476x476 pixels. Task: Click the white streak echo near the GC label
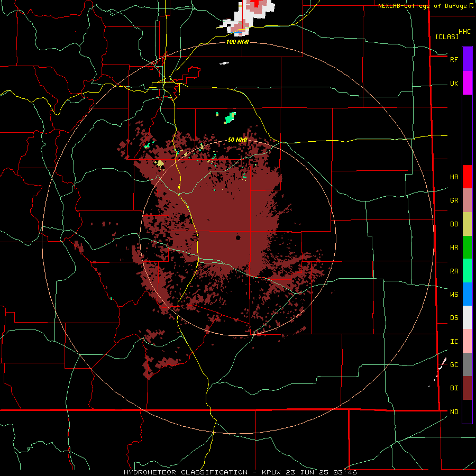442,364
